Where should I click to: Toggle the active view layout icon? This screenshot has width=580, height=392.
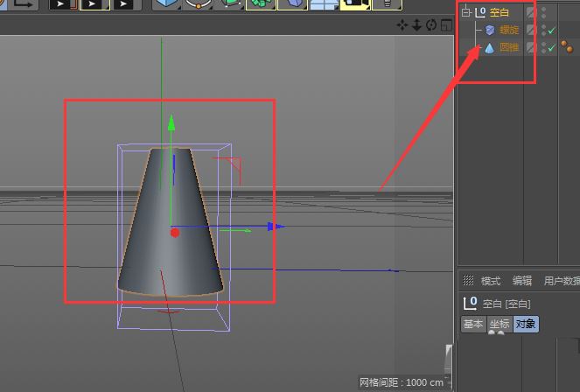click(446, 25)
